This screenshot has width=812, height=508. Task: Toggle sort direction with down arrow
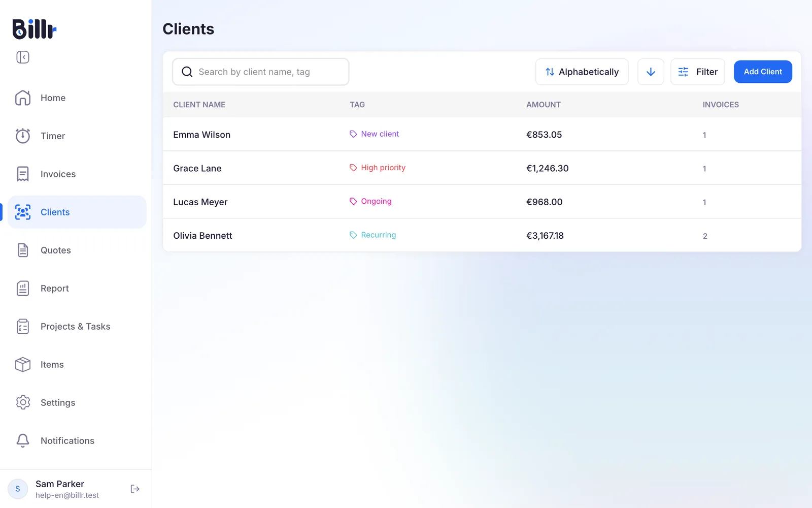coord(651,72)
